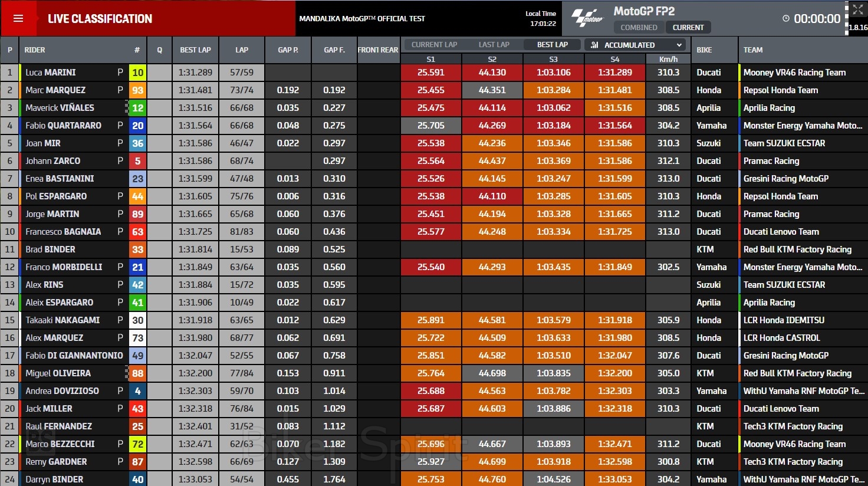
Task: Select the BEST LAP tab
Action: coord(553,45)
